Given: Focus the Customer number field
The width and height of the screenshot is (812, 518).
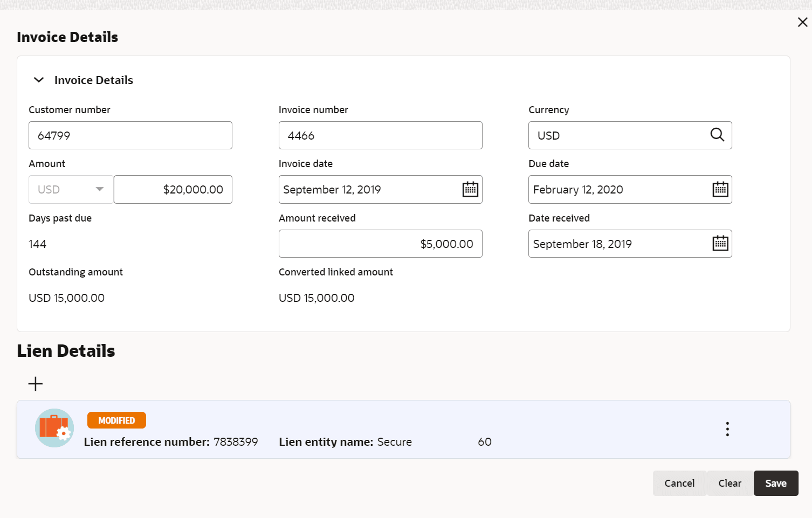Looking at the screenshot, I should coord(130,135).
